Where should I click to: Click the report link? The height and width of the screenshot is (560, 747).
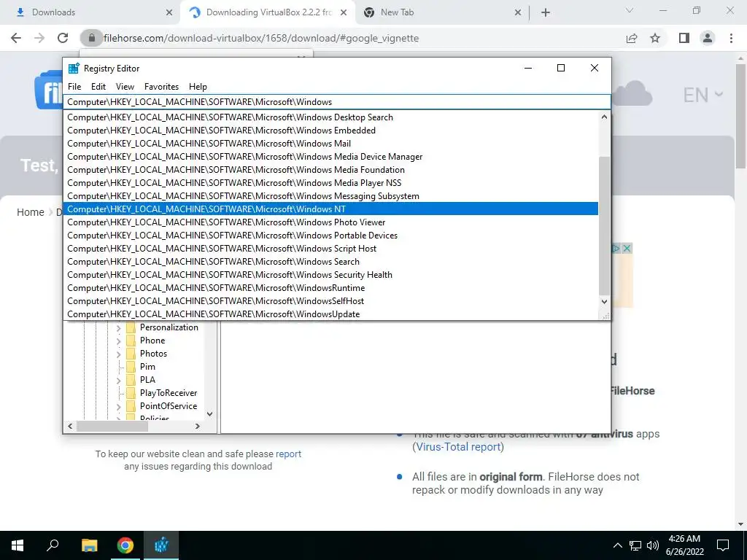coord(288,454)
